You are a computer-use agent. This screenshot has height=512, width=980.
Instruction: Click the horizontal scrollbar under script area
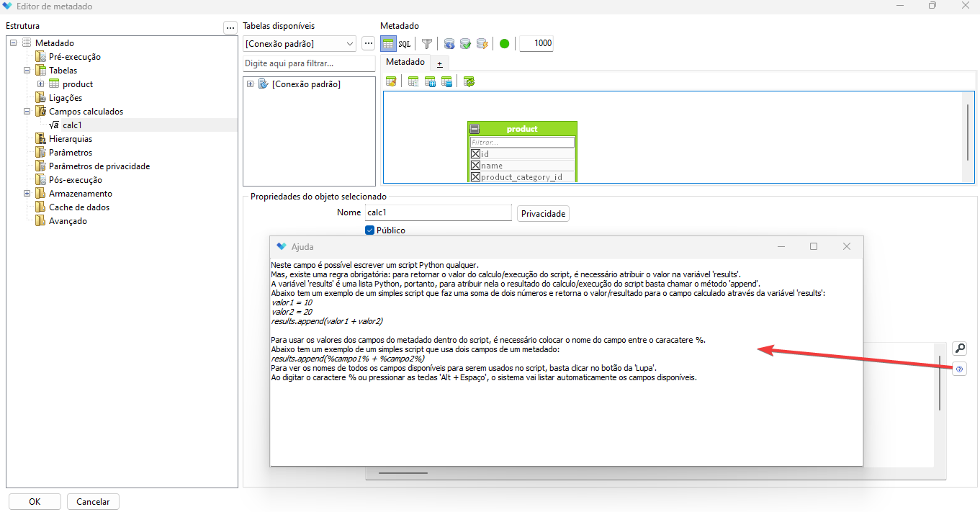pyautogui.click(x=403, y=473)
